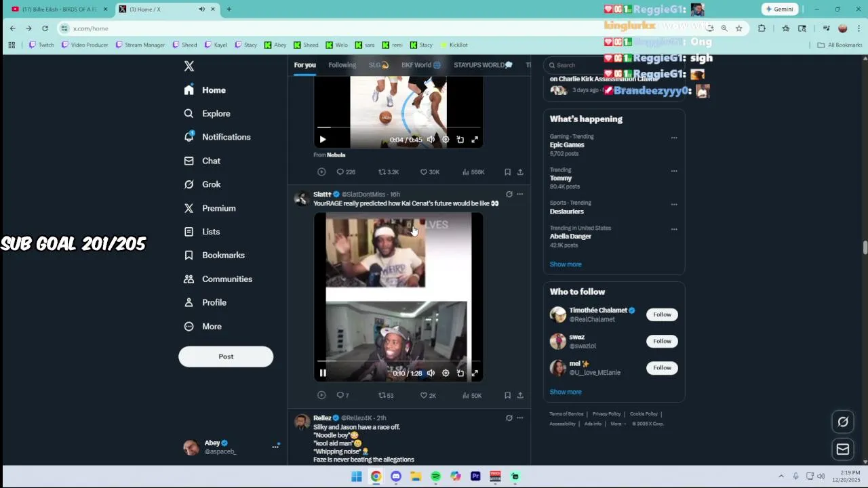
Task: Bookmark the Nebula post
Action: tap(507, 172)
